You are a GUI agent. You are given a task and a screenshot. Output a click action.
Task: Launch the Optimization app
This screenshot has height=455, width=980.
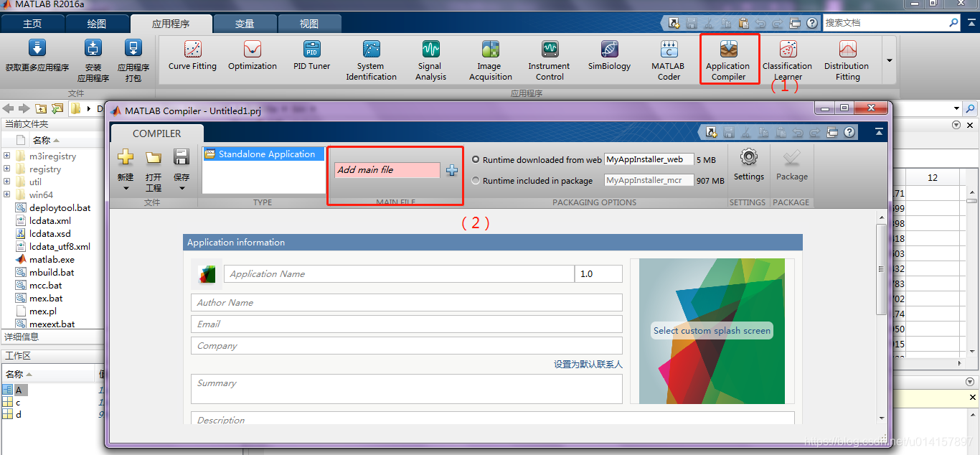[252, 55]
